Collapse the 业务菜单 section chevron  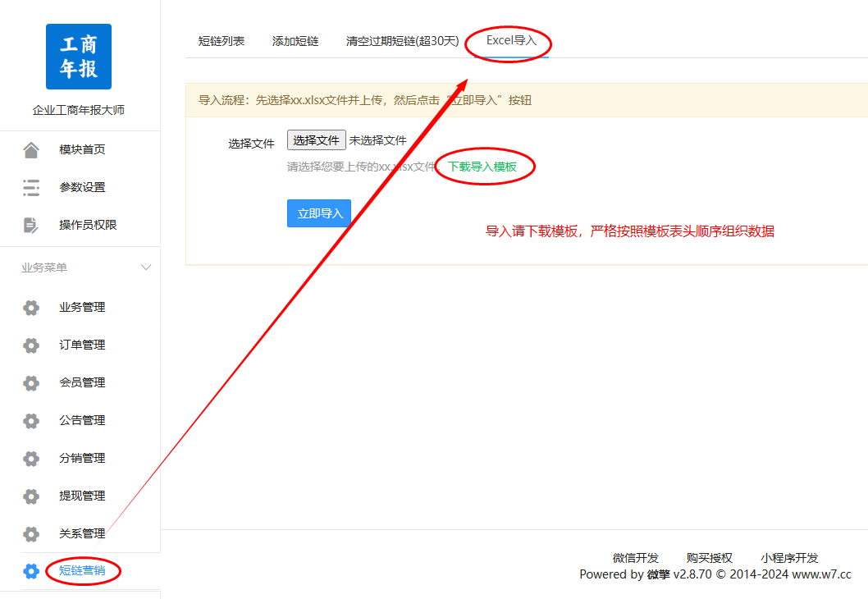[145, 267]
